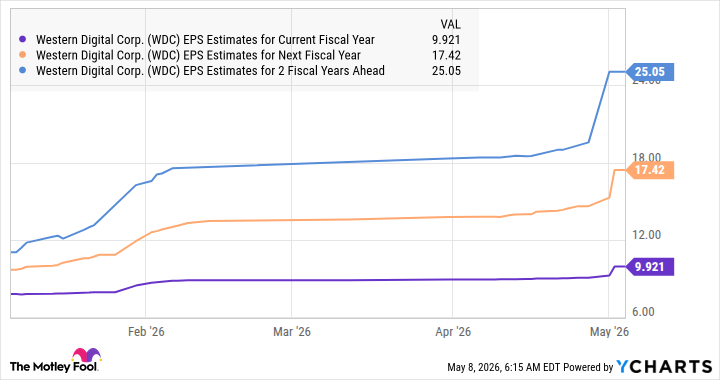The image size is (720, 380).
Task: Select legend text 'EPS Estimates for Next Fiscal Year'
Action: coord(272,56)
